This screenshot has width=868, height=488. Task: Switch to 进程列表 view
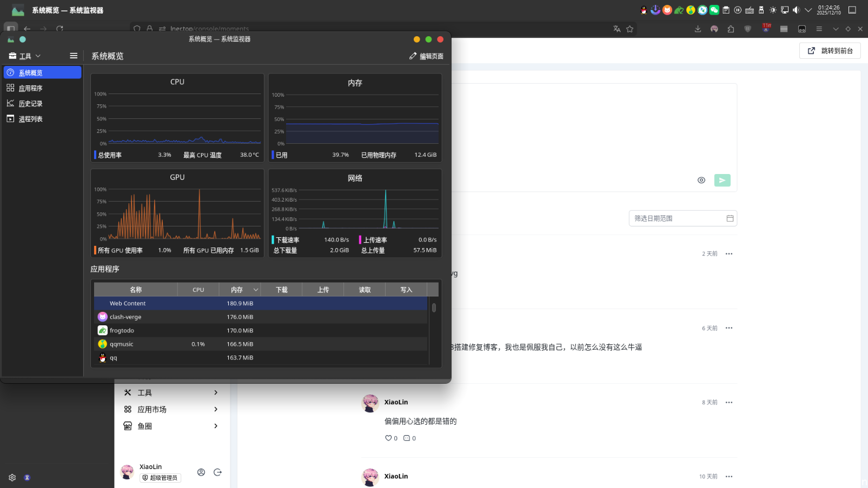[31, 119]
